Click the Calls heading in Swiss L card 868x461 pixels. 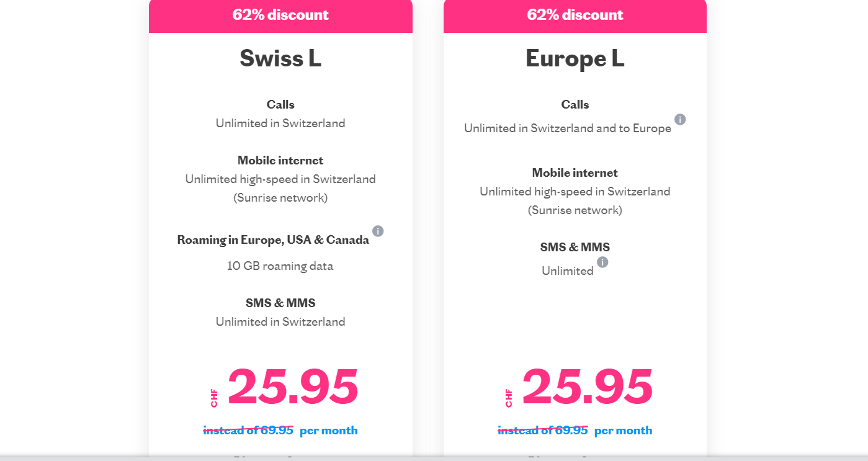click(280, 104)
